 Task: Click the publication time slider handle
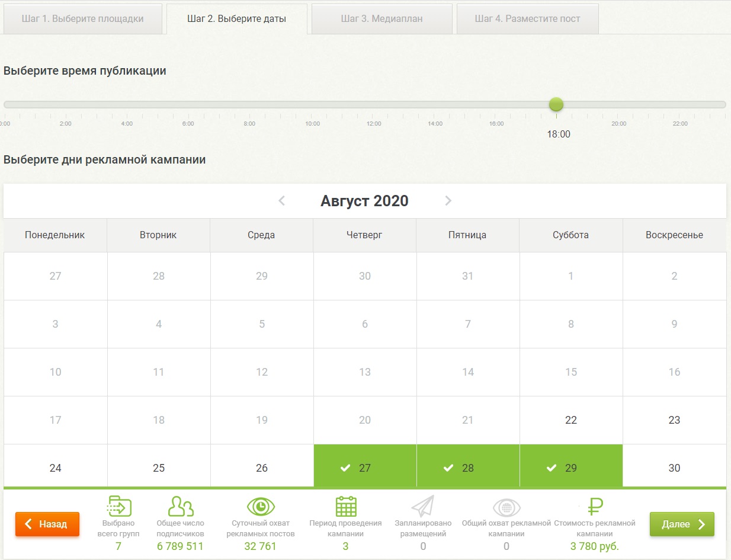coord(556,105)
